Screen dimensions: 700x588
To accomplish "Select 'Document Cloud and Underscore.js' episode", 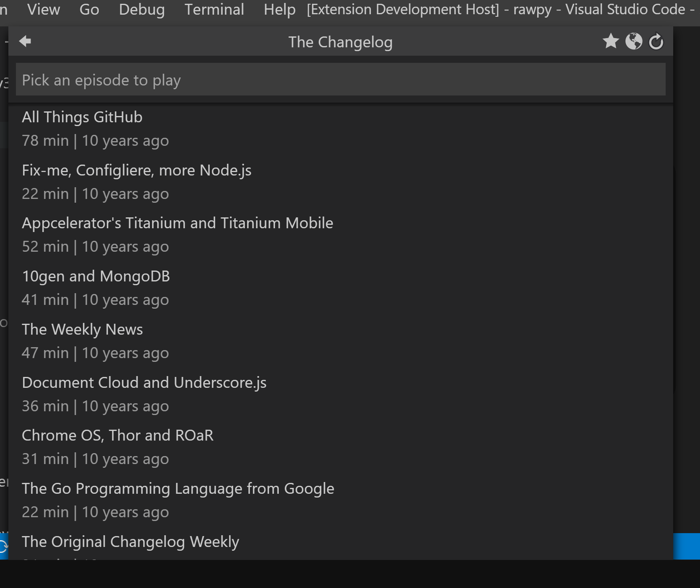I will [x=167, y=393].
